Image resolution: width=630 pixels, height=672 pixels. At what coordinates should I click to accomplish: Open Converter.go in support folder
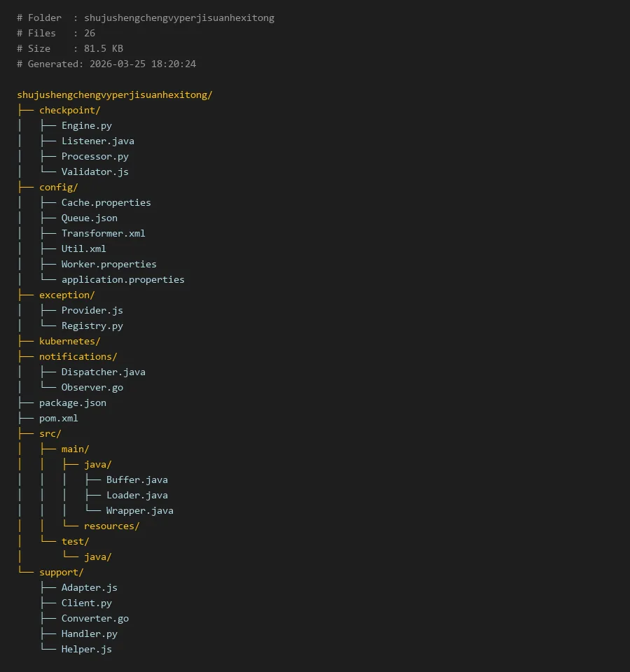(94, 618)
